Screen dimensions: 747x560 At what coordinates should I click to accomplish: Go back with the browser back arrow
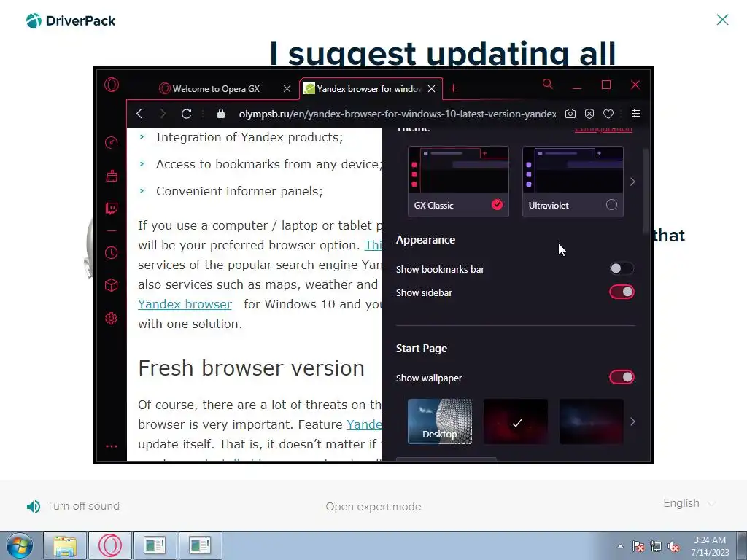(x=139, y=113)
